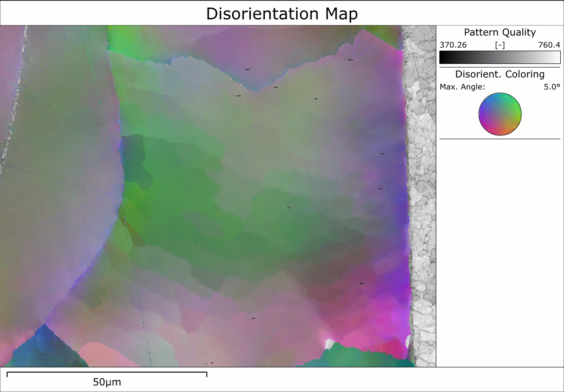Click the 5.0° max angle value
Screen dimensions: 564x392
pyautogui.click(x=551, y=87)
